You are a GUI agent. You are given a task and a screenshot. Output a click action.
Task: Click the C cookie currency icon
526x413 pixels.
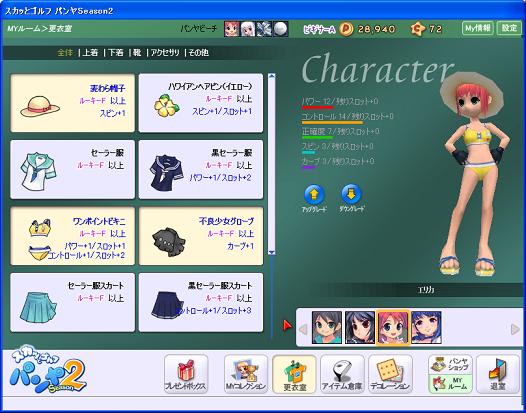[418, 30]
